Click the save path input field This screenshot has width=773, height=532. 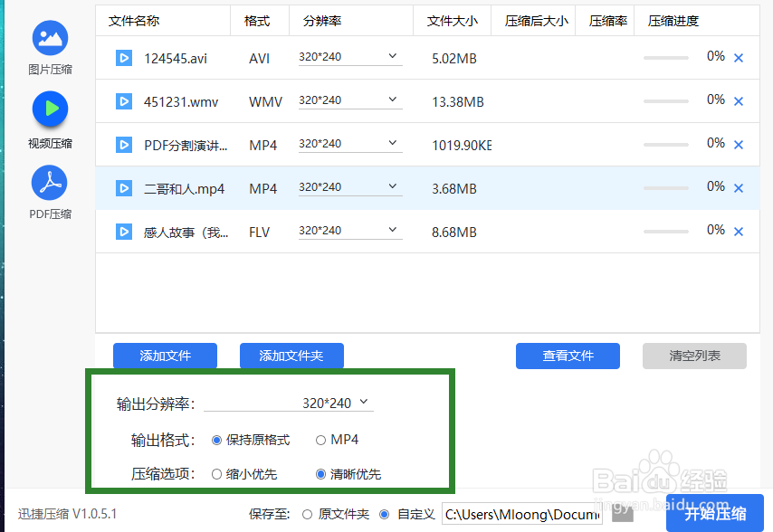(x=522, y=514)
